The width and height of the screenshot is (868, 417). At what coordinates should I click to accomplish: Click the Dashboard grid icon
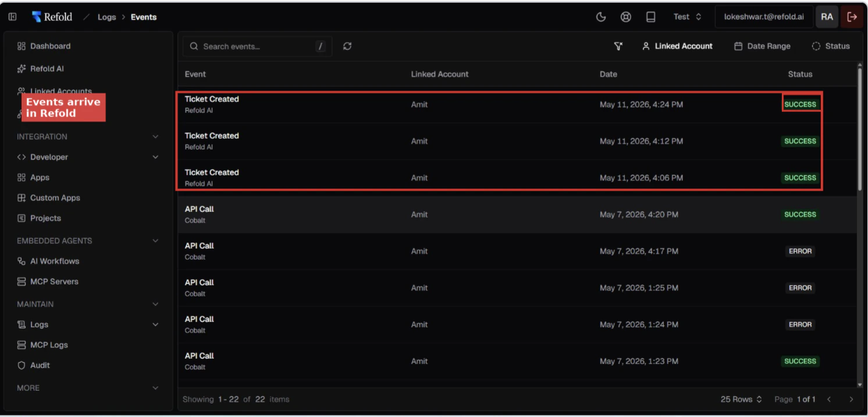click(x=22, y=46)
